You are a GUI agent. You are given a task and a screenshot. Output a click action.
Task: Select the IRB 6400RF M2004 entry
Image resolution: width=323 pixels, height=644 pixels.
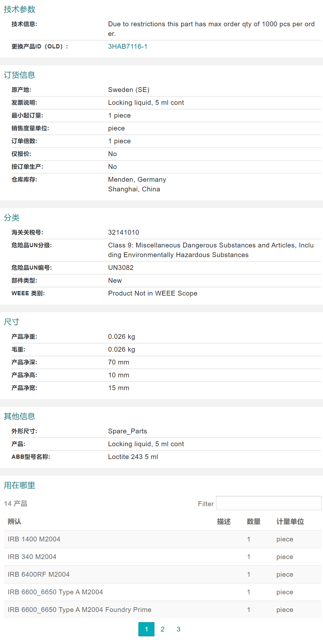[38, 574]
